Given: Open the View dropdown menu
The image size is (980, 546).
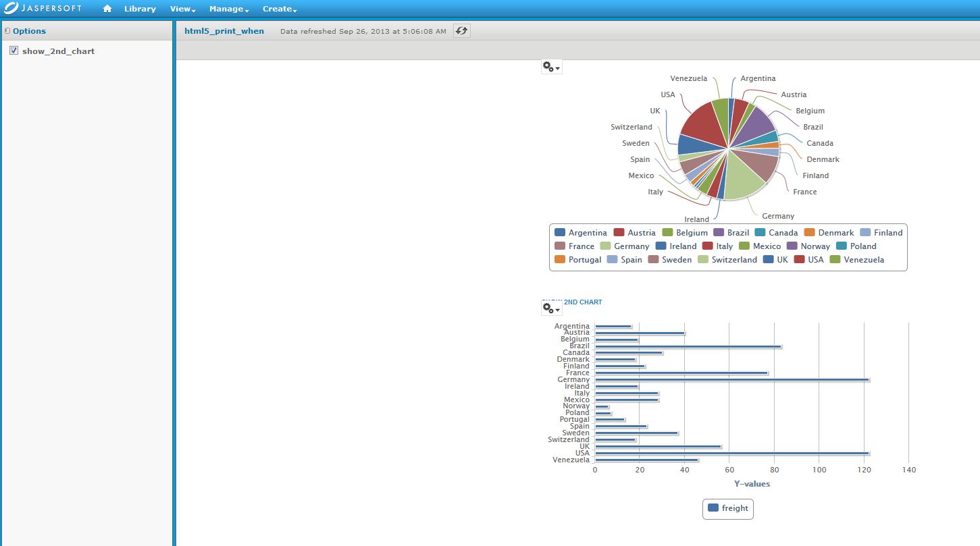Looking at the screenshot, I should point(182,9).
